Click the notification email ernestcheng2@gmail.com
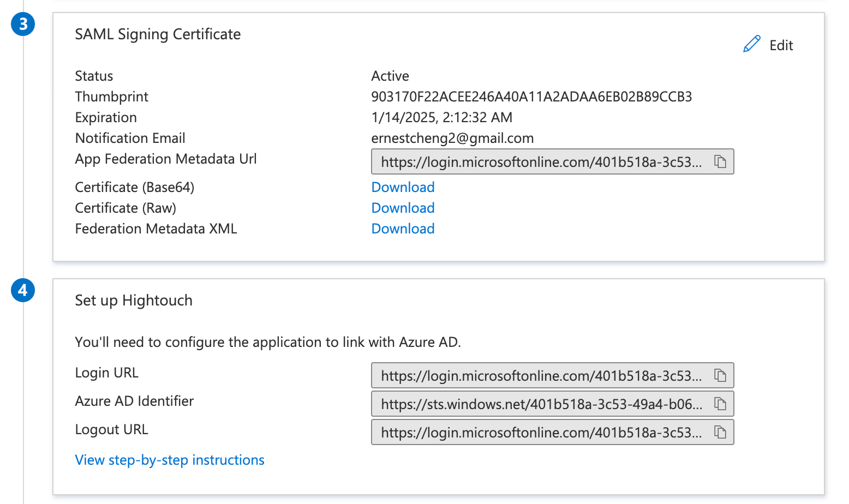 click(x=452, y=138)
